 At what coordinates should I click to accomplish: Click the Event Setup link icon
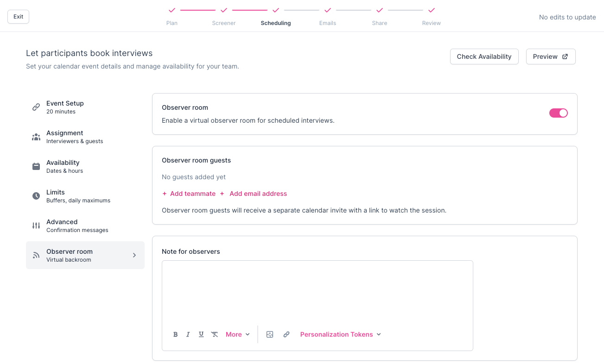(x=36, y=107)
